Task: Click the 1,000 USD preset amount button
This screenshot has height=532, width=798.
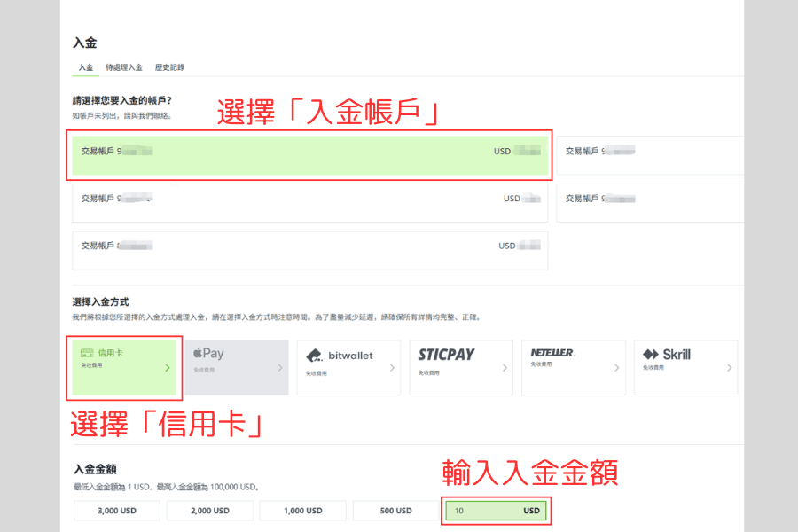Action: [x=302, y=511]
